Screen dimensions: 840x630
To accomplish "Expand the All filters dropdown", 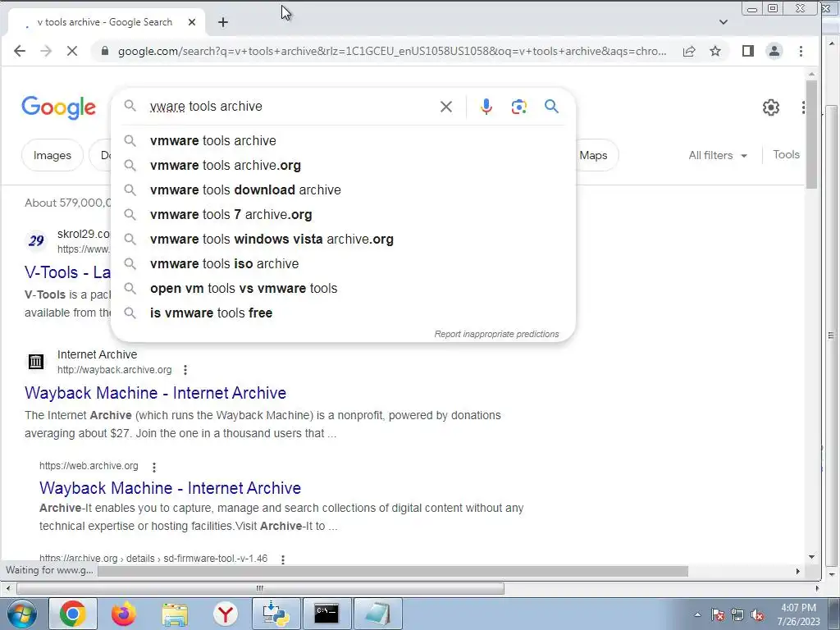I will [718, 155].
